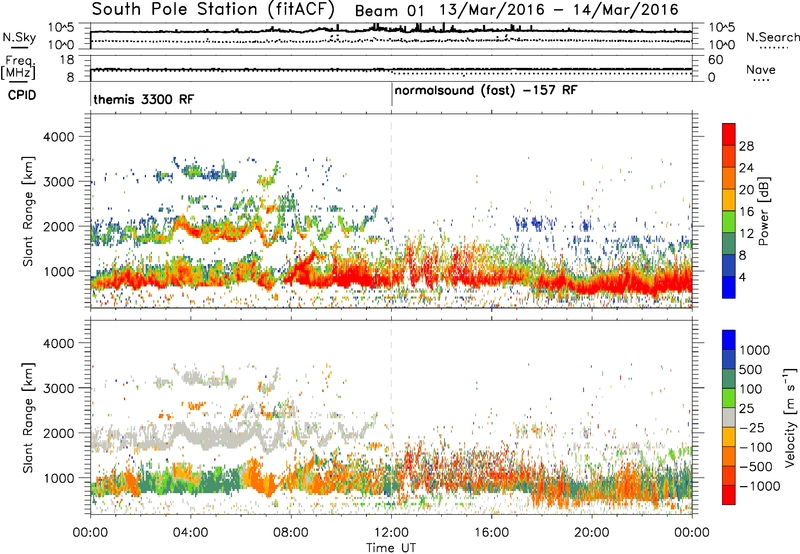
Task: Click 'Slant Range [km]' label of velocity panel
Action: 28,417
